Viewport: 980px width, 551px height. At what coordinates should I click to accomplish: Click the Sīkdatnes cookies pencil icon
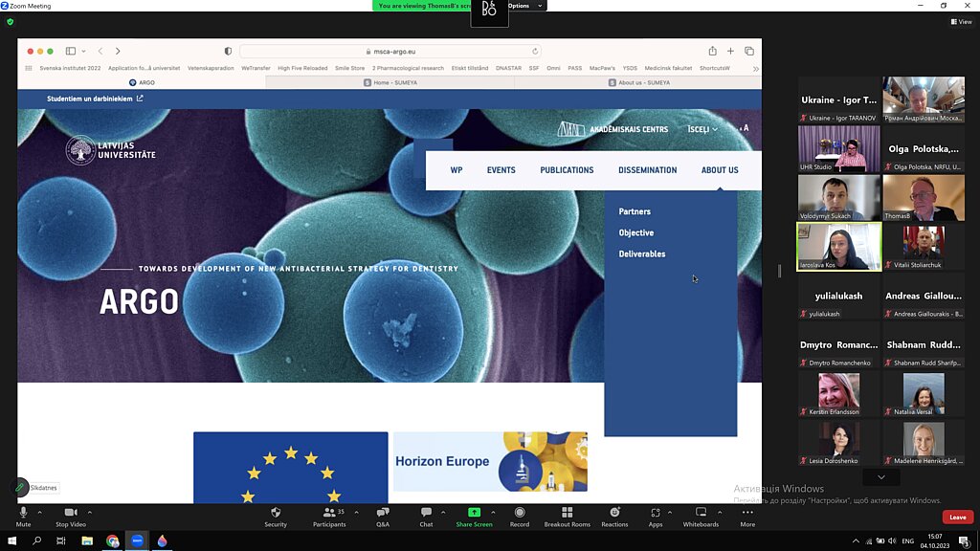pyautogui.click(x=20, y=487)
